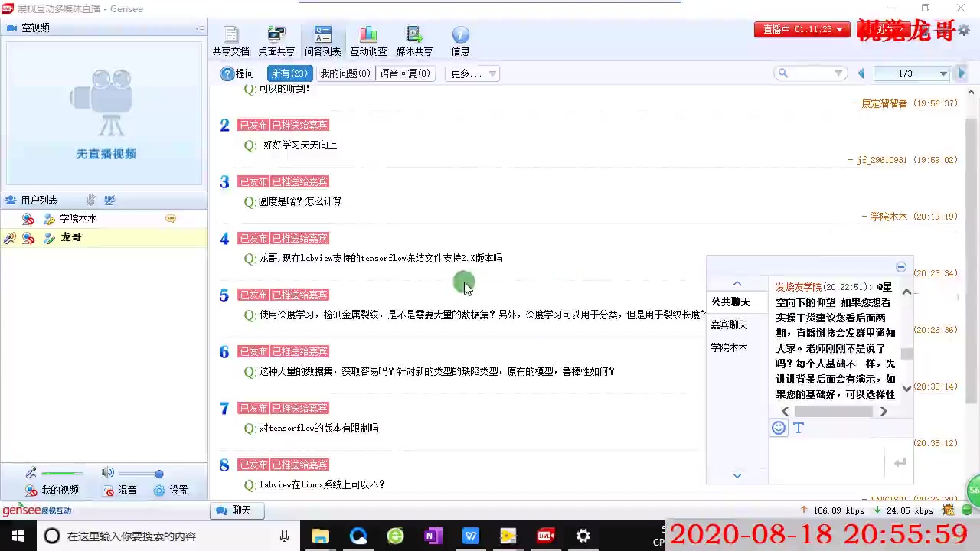980x551 pixels.
Task: Adjust the speaker volume slider handle
Action: pos(158,474)
